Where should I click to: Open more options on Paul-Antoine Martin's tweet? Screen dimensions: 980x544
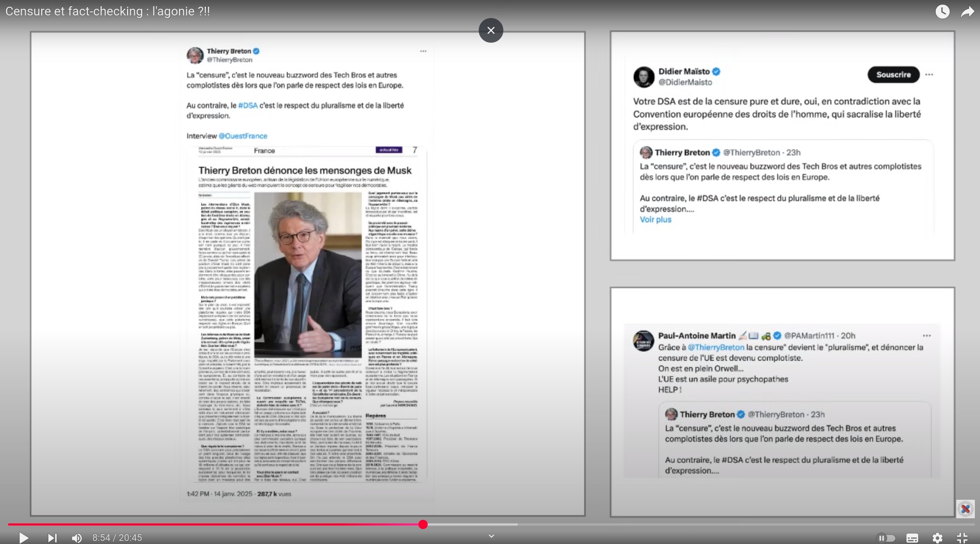927,336
